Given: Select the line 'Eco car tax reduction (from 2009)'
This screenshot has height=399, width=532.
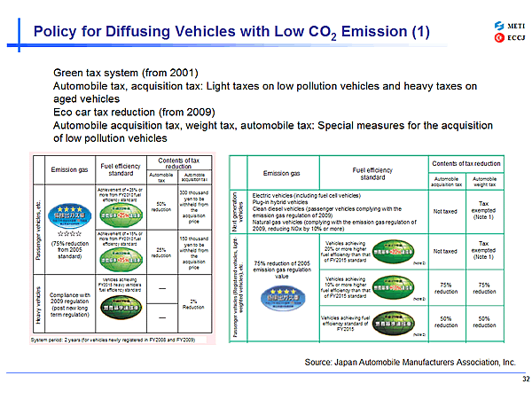Looking at the screenshot, I should click(135, 112).
